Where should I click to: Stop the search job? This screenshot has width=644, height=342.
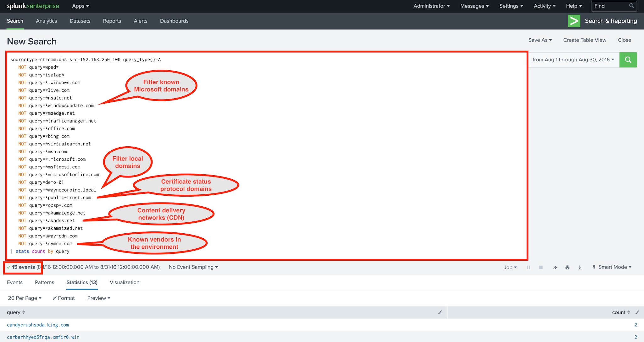(x=541, y=267)
